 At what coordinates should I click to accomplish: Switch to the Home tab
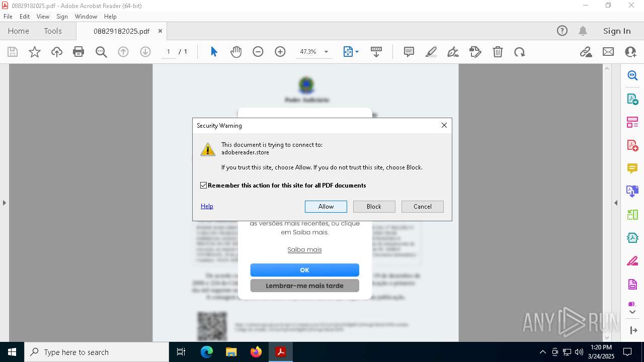(x=19, y=31)
